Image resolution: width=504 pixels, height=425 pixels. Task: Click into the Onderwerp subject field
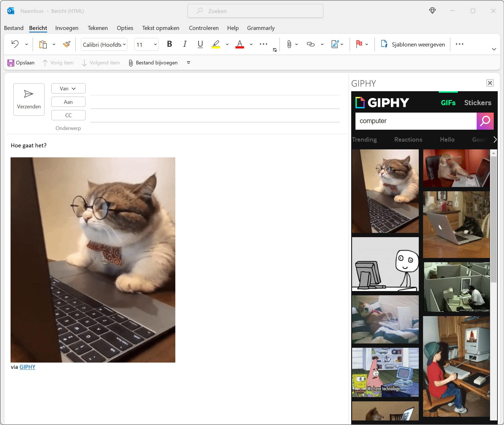click(215, 128)
